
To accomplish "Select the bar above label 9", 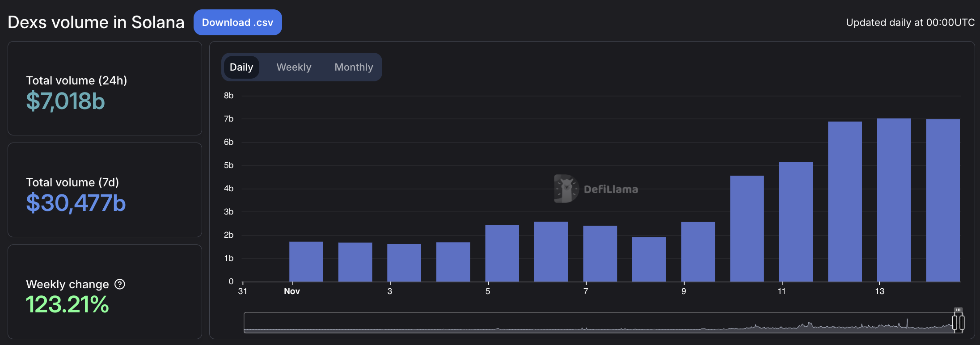I will point(698,252).
